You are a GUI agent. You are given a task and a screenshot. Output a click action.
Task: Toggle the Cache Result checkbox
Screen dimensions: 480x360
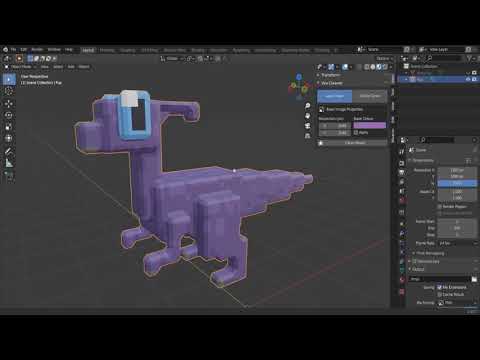440,294
